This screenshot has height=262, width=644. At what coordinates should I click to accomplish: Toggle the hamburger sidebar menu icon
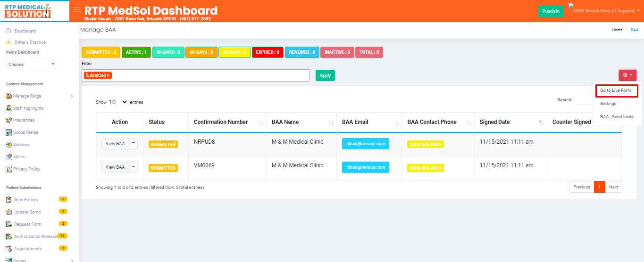77,9
